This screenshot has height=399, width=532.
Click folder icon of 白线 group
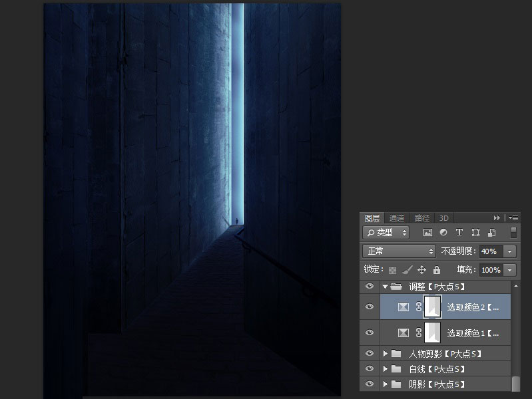pyautogui.click(x=396, y=369)
